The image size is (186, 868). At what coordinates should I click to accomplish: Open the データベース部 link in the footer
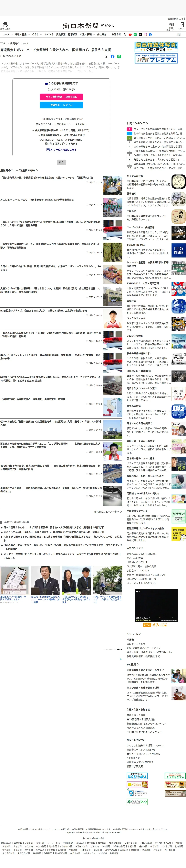click(135, 829)
